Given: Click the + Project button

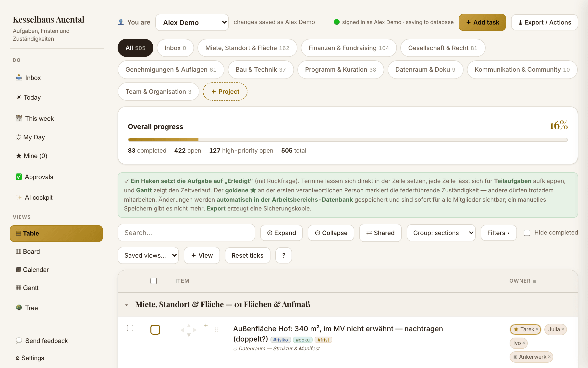Looking at the screenshot, I should point(225,92).
